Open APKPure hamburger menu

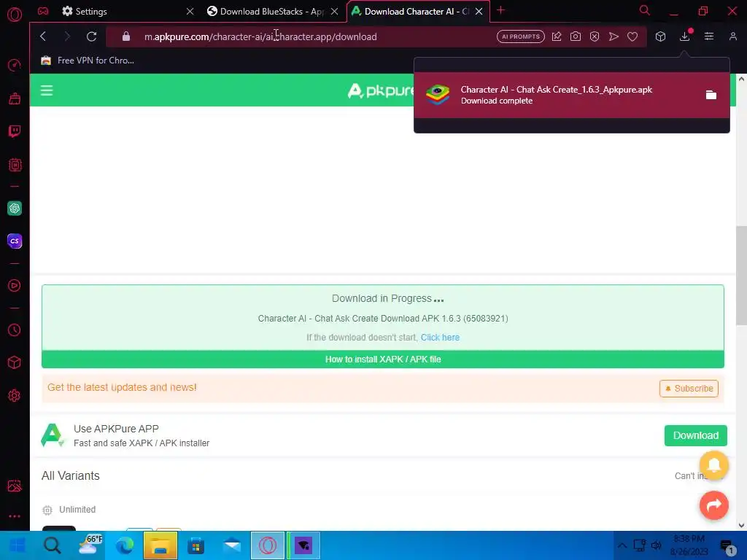click(x=47, y=90)
